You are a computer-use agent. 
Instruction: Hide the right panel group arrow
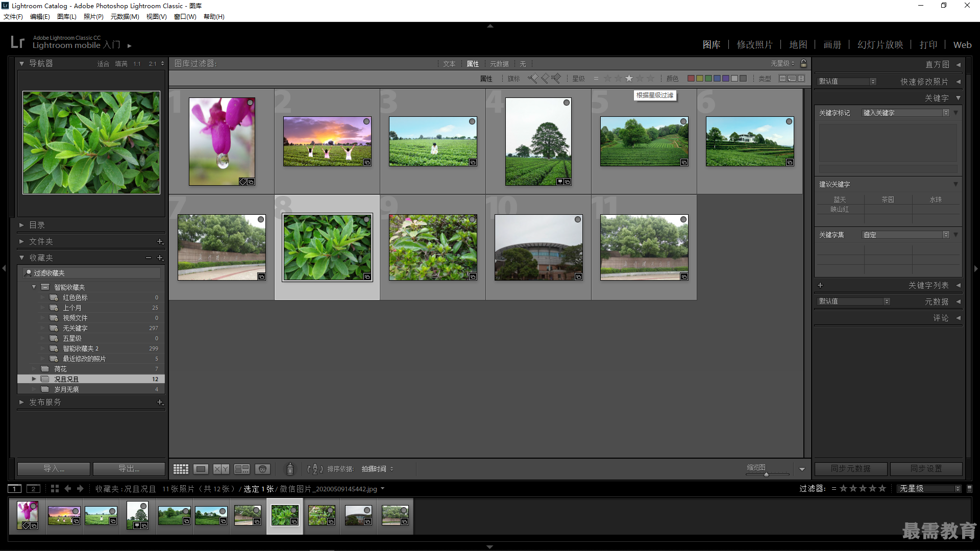(976, 268)
